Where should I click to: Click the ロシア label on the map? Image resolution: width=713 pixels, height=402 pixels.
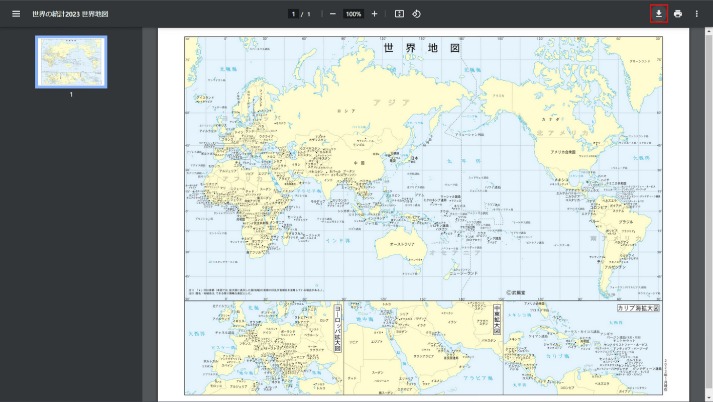tap(346, 110)
